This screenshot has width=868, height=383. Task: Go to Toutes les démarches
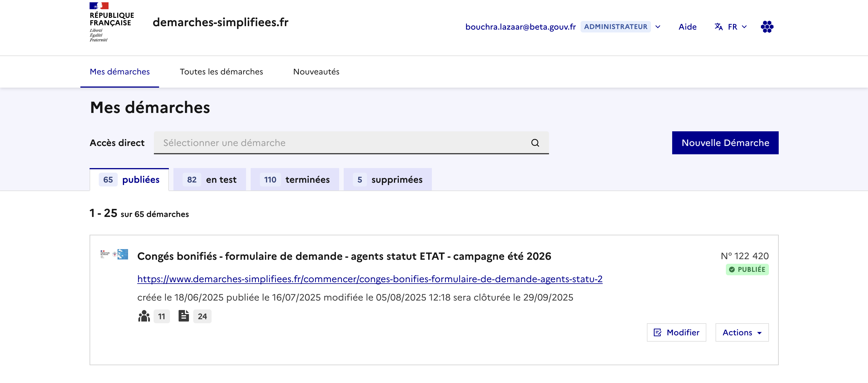coord(221,72)
